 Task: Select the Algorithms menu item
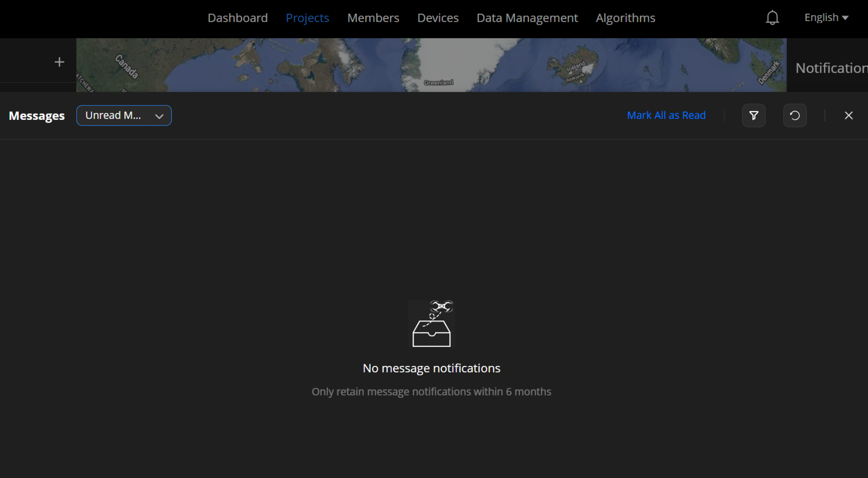[x=625, y=18]
